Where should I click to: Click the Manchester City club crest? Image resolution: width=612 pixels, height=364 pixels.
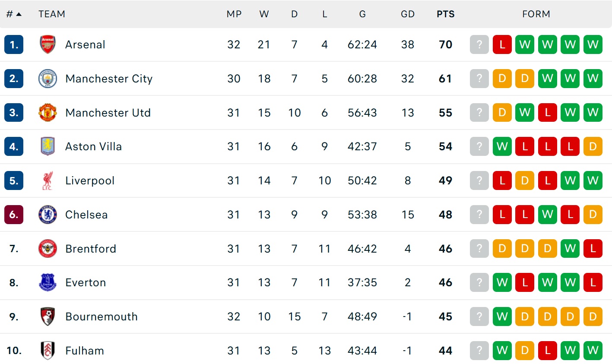[x=48, y=79]
